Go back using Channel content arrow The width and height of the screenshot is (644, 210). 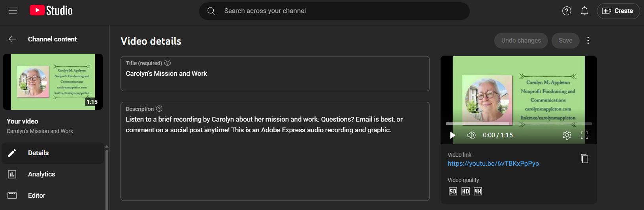point(12,39)
